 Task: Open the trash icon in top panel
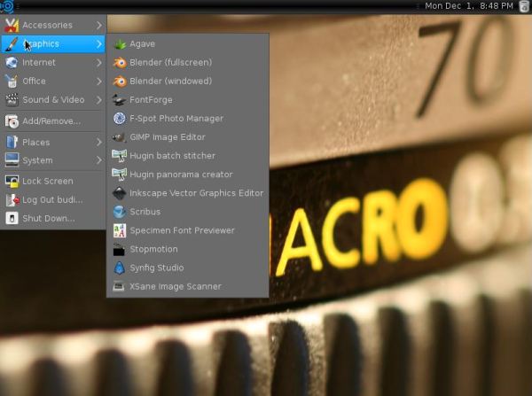tap(524, 6)
